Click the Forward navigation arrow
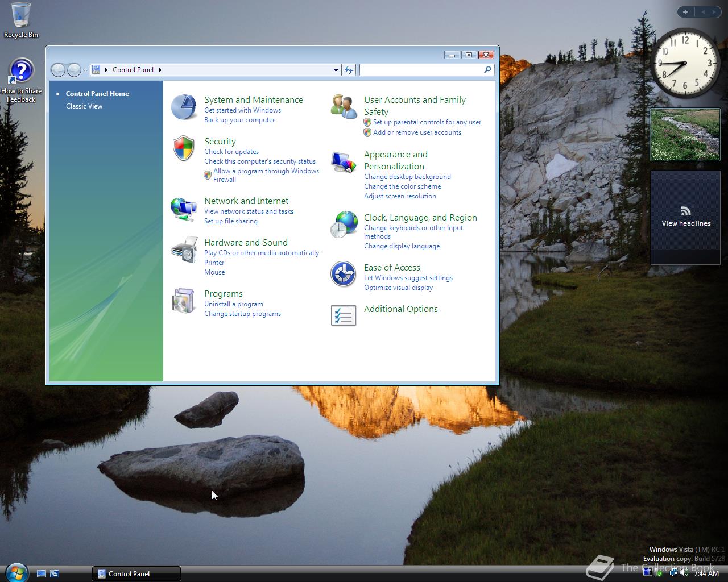Viewport: 728px width, 582px height. tap(74, 70)
